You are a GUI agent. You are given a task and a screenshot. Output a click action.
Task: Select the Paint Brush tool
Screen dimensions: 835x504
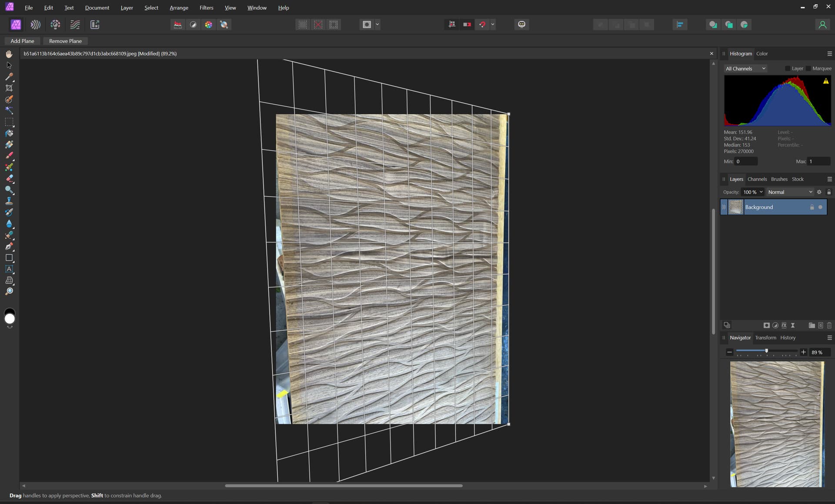(9, 156)
